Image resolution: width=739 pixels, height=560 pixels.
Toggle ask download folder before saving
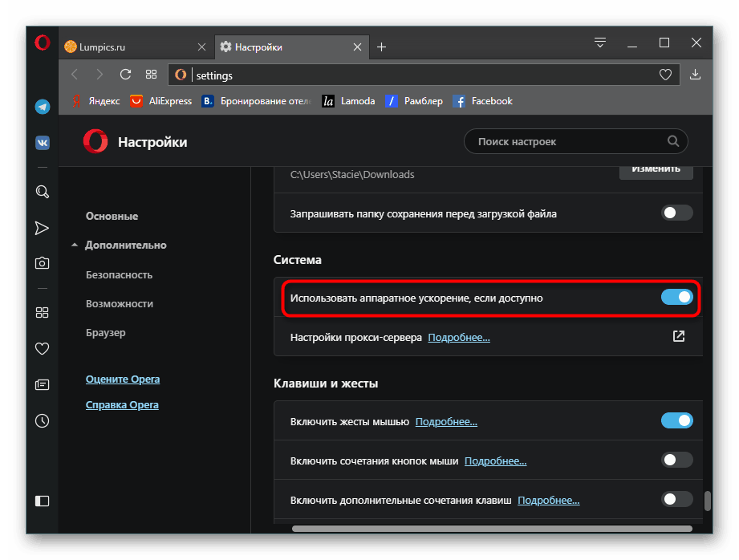tap(676, 213)
